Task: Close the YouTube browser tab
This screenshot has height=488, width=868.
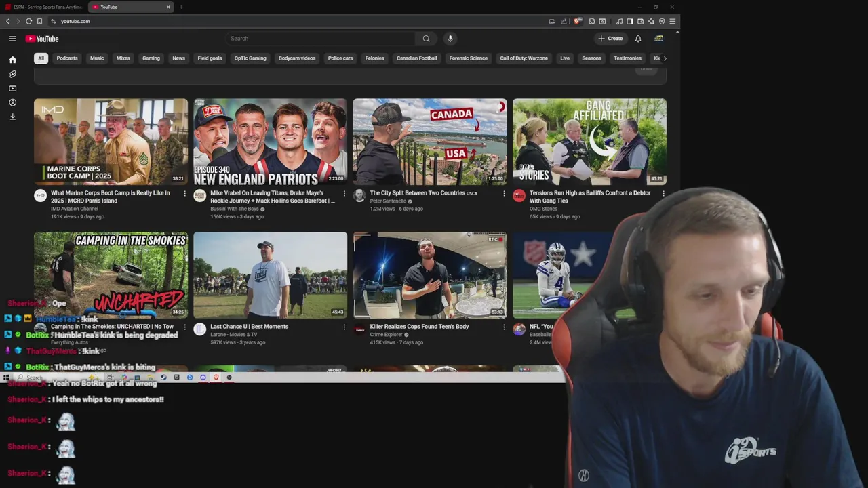Action: tap(168, 7)
